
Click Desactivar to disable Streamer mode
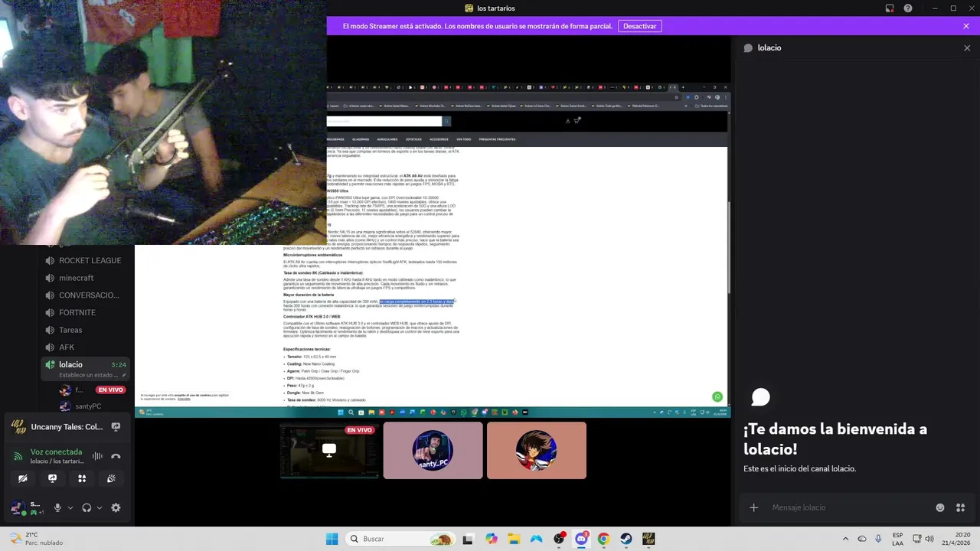pos(639,26)
